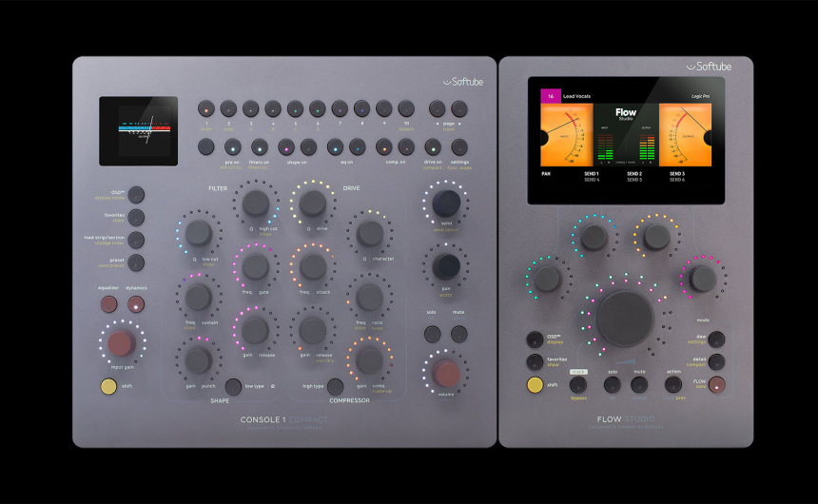Click the SEND 3 label on Flow display
The image size is (818, 504).
677,174
